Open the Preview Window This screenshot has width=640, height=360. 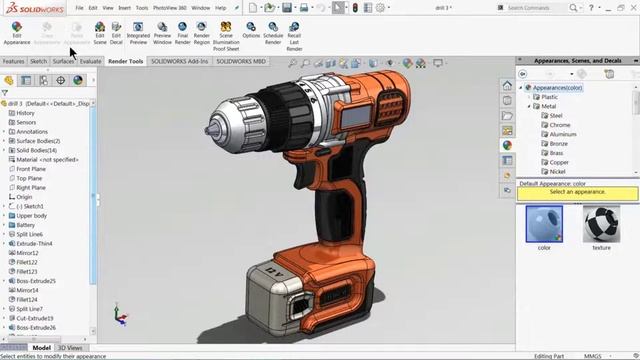162,33
